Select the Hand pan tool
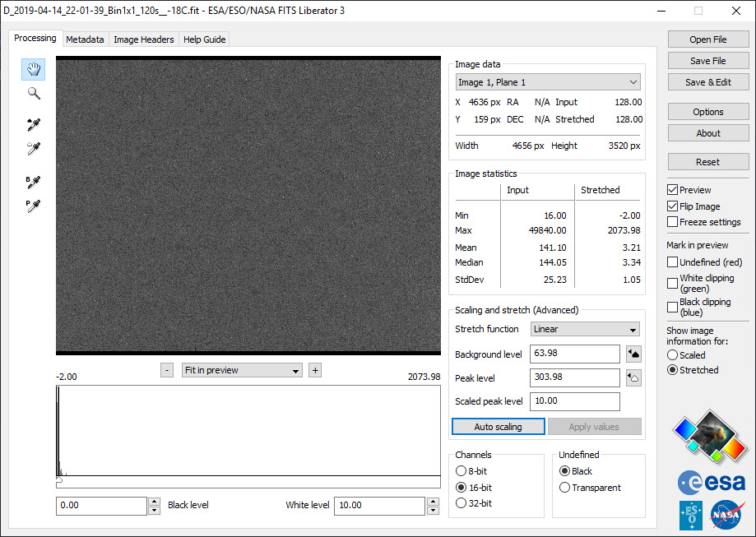This screenshot has height=537, width=756. coord(33,69)
